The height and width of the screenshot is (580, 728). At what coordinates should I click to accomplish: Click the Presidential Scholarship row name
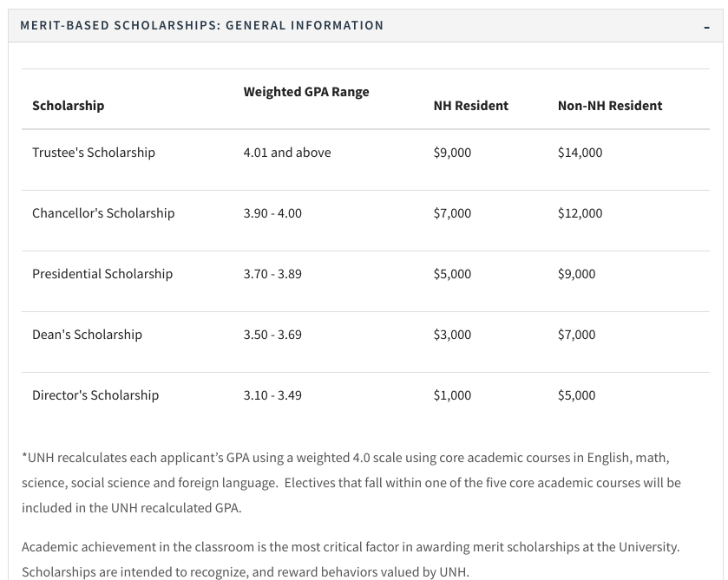click(102, 274)
